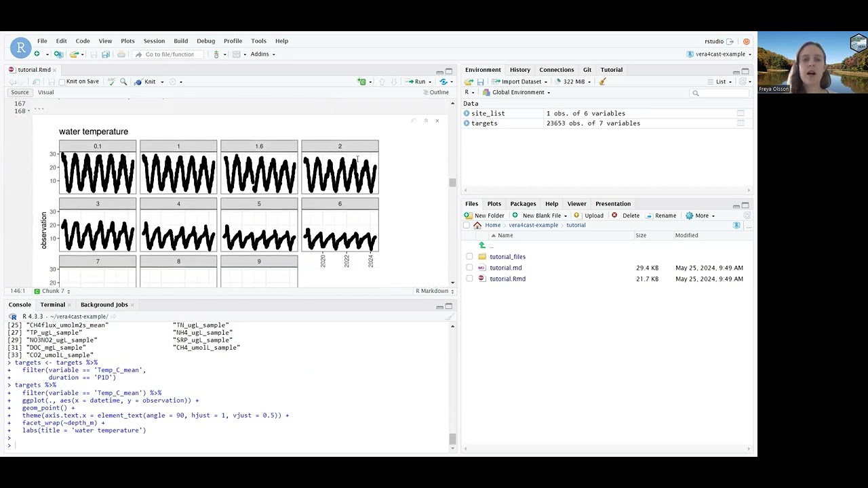Click the workspace panes grid icon

tap(236, 54)
